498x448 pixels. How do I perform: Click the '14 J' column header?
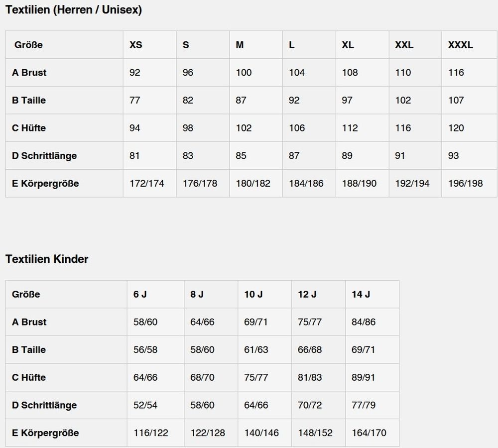[361, 294]
